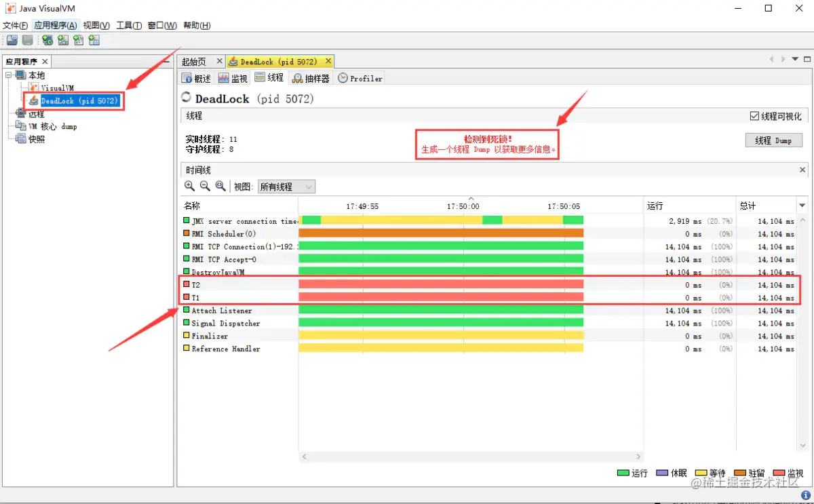Click the Add Remote Host toolbar icon
Viewport: 814px width, 504px height.
coord(47,41)
